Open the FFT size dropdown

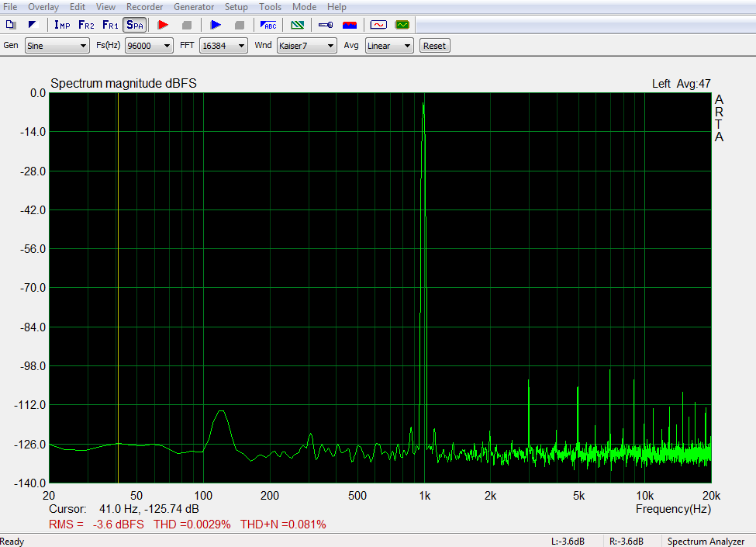point(224,46)
